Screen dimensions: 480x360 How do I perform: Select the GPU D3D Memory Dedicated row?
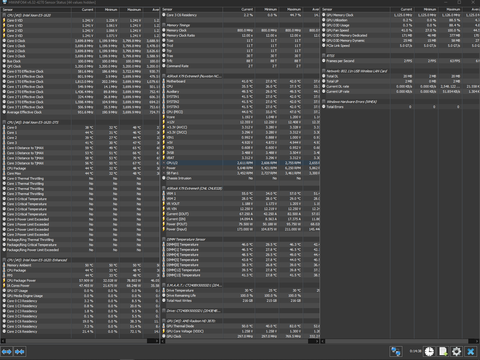pyautogui.click(x=400, y=35)
